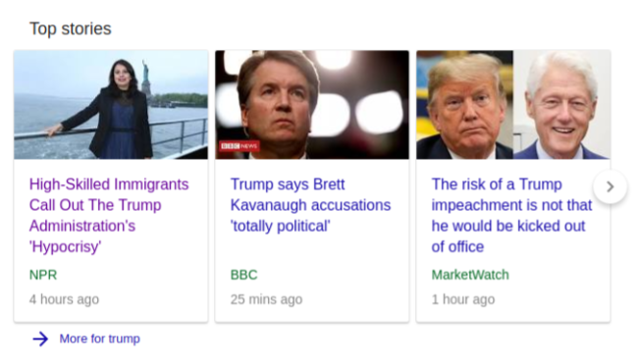The height and width of the screenshot is (364, 636).
Task: Click the NPR source label
Action: tap(43, 275)
